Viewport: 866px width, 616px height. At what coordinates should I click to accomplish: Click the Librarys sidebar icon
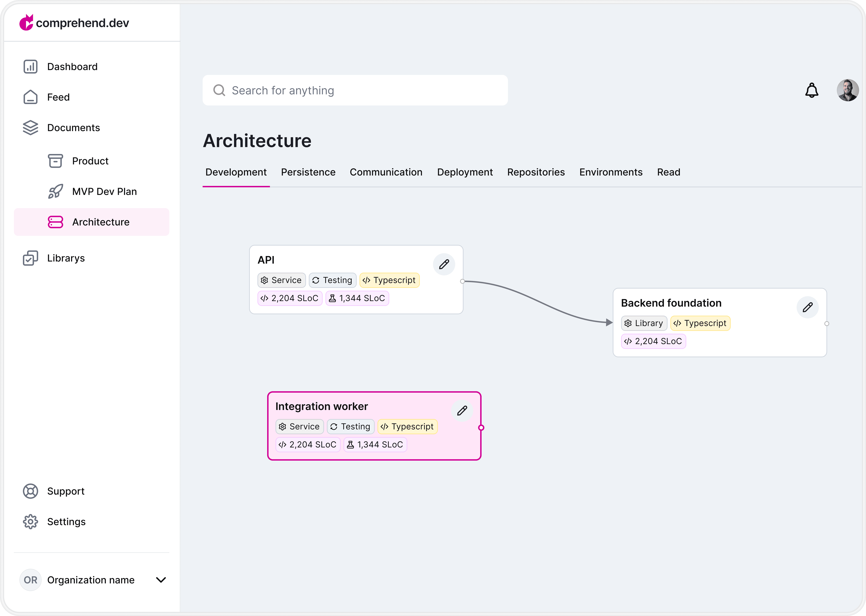coord(30,258)
